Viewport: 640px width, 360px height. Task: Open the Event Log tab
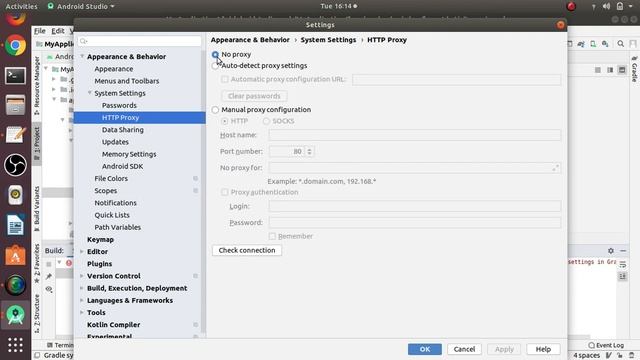click(x=606, y=345)
